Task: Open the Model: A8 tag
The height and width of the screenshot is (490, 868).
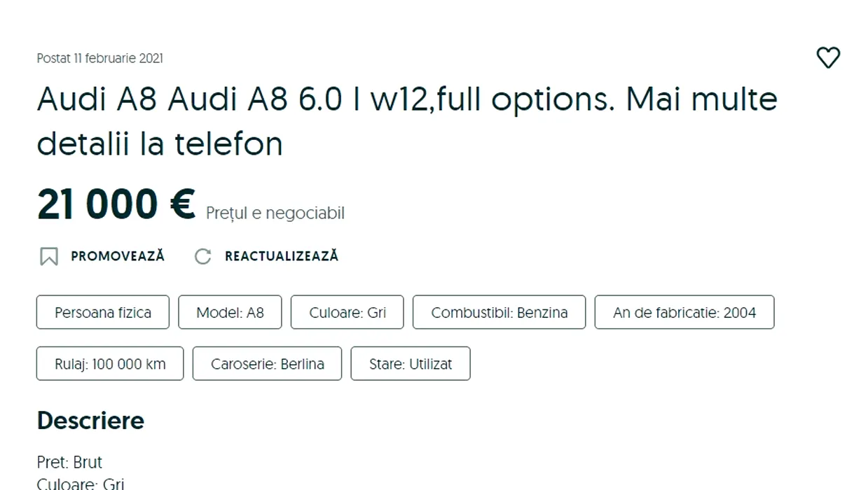Action: 230,312
